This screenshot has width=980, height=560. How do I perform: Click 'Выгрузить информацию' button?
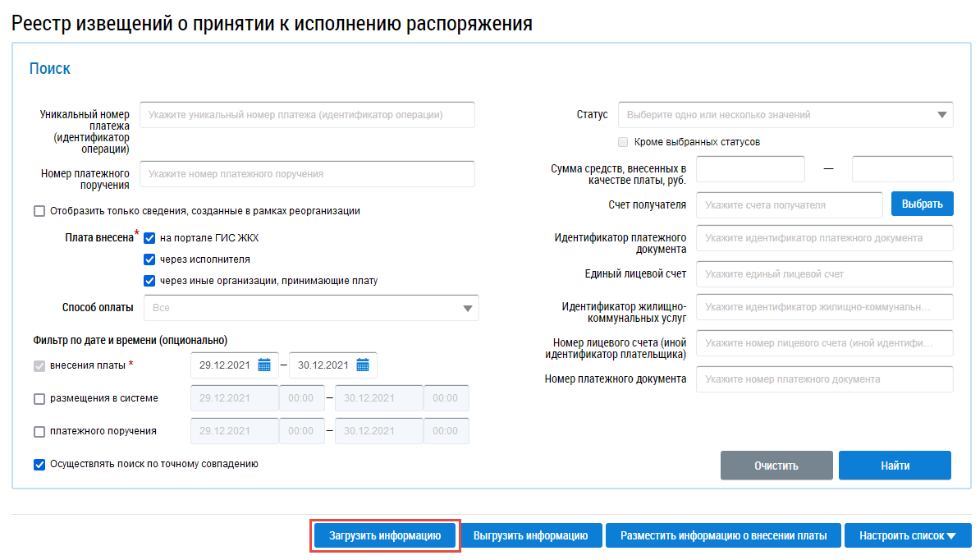tap(530, 535)
